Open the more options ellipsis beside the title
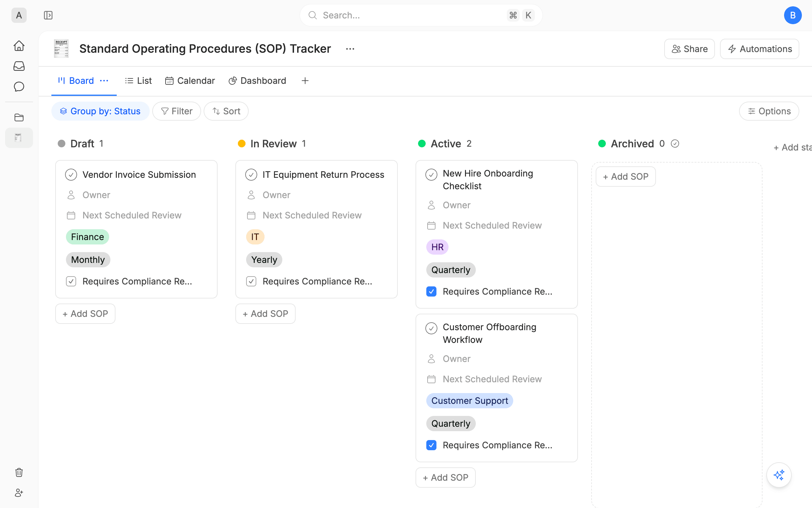 tap(350, 49)
